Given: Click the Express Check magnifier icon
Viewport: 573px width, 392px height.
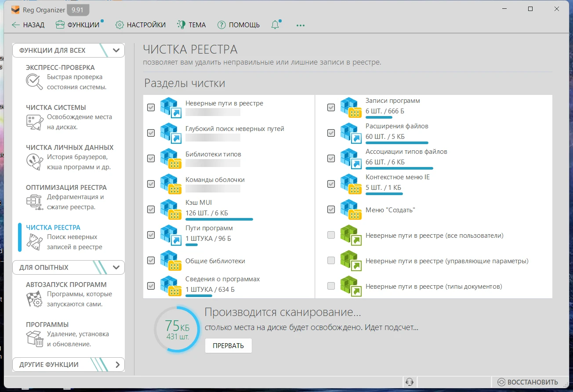Looking at the screenshot, I should (34, 81).
